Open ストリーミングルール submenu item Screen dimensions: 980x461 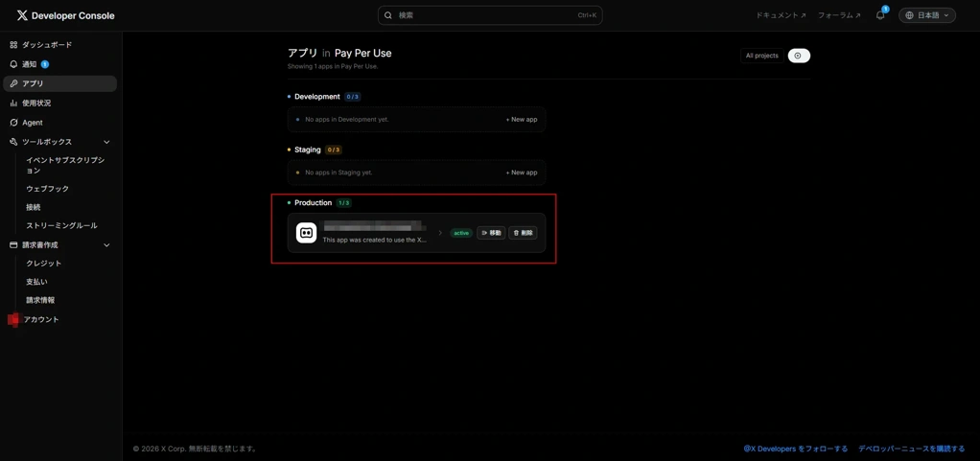click(62, 225)
